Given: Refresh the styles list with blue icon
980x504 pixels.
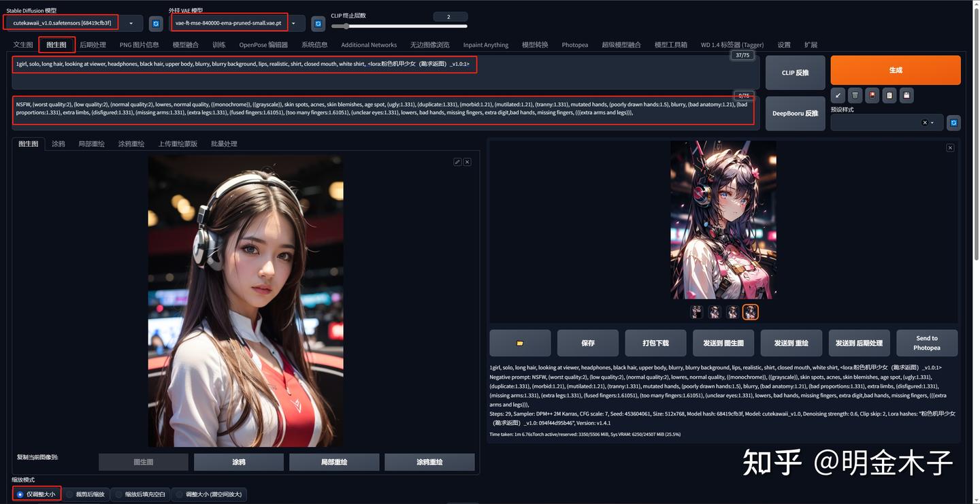Looking at the screenshot, I should [x=953, y=122].
